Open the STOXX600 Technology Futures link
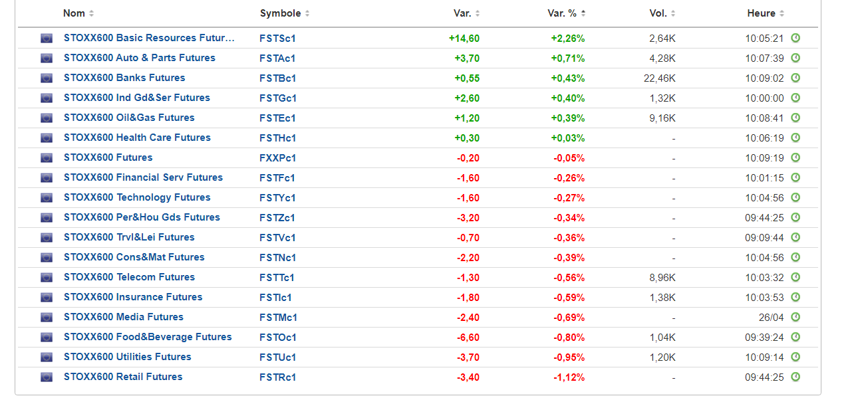868x400 pixels. tap(137, 197)
